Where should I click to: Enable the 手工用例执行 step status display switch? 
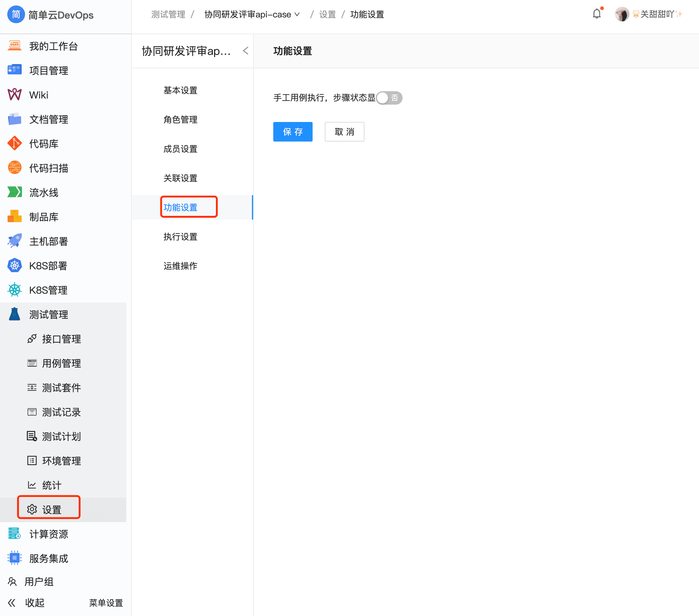389,98
